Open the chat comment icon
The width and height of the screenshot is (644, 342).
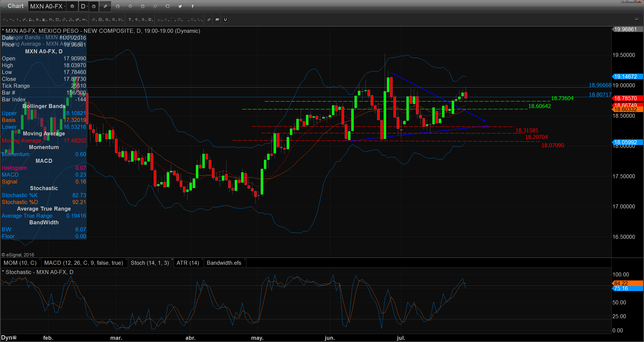(167, 6)
